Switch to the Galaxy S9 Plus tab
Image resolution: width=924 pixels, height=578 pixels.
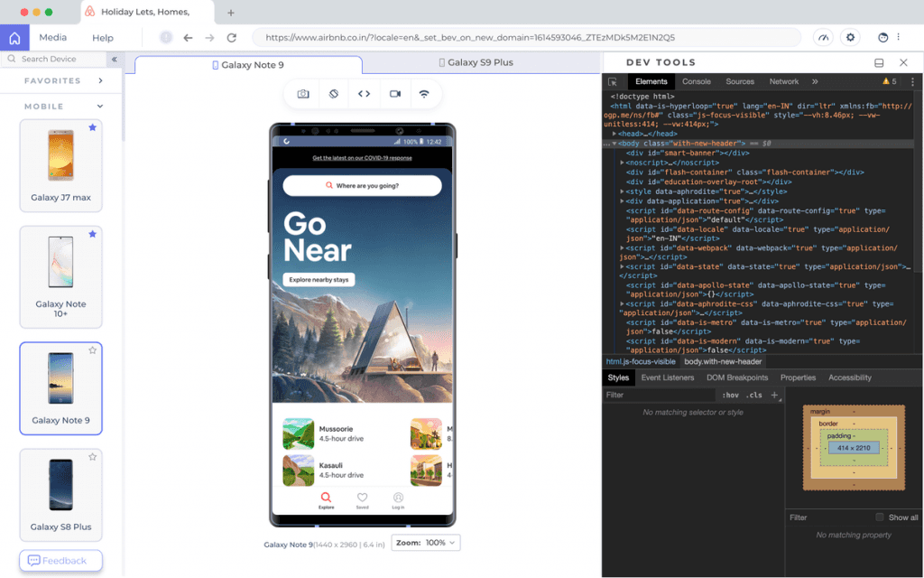pyautogui.click(x=476, y=63)
